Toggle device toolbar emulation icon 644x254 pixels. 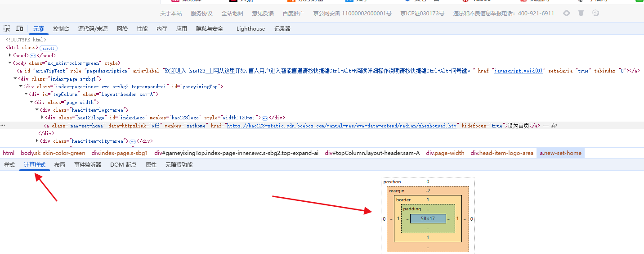click(19, 28)
